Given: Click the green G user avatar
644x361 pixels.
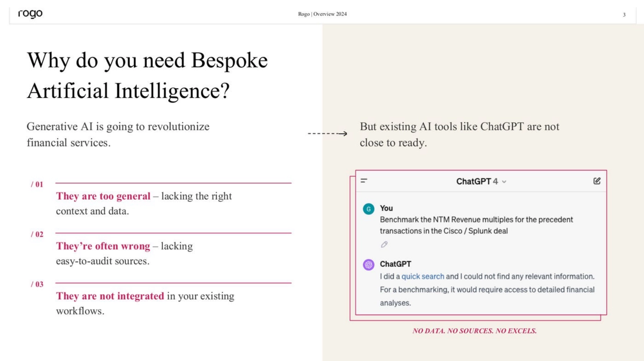Looking at the screenshot, I should tap(368, 209).
